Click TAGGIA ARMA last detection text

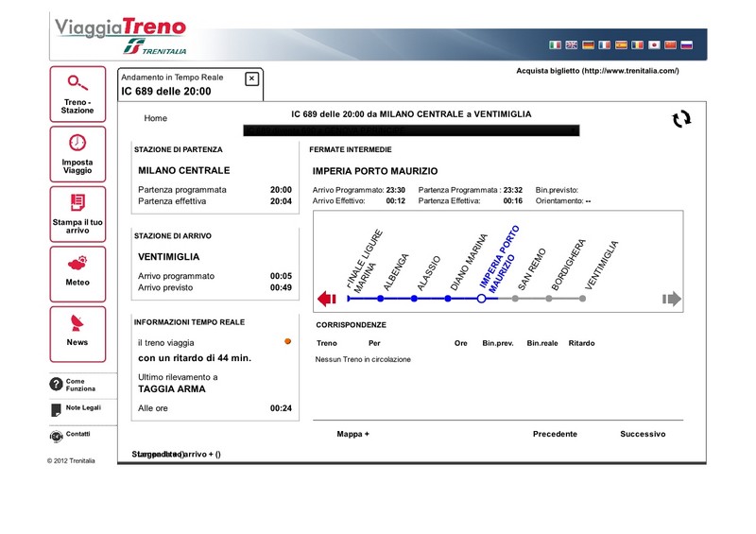click(172, 388)
